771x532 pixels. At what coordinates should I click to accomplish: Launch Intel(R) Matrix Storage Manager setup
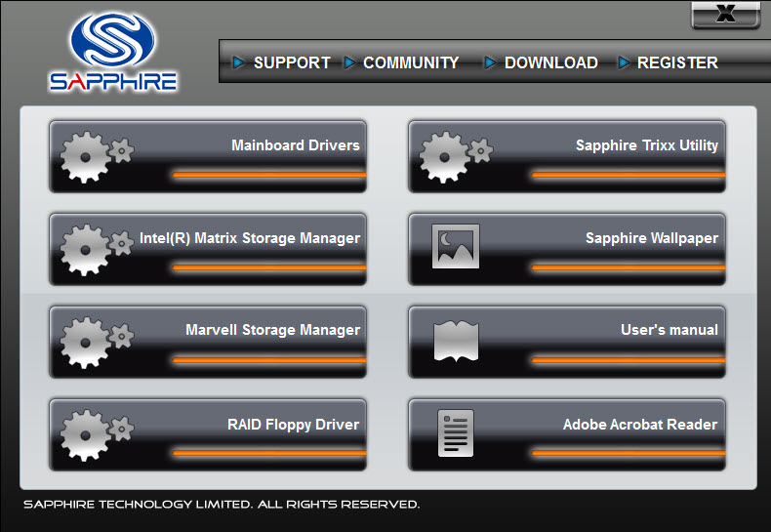coord(208,249)
